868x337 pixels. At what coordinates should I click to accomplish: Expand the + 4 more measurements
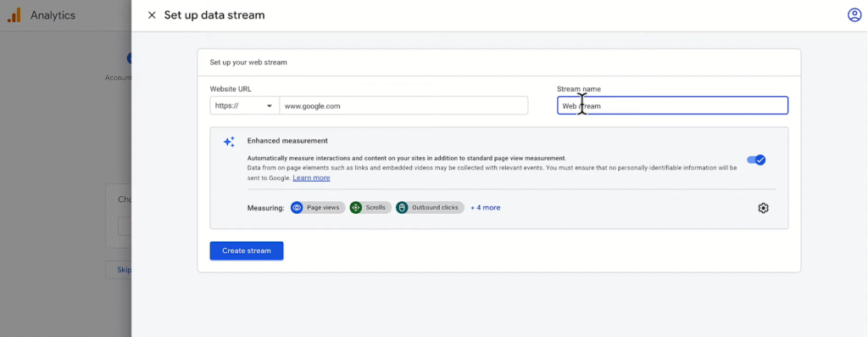486,208
